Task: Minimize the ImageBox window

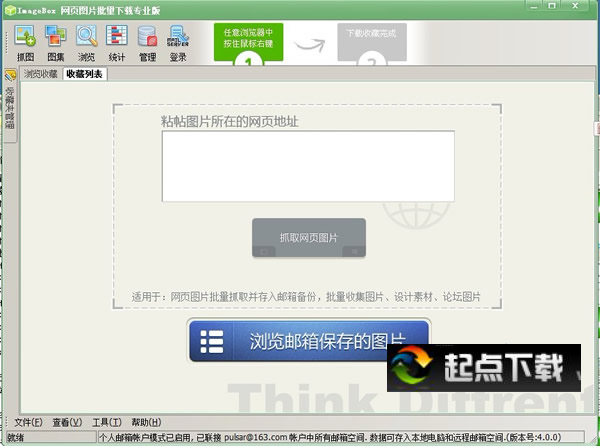Action: pos(535,6)
